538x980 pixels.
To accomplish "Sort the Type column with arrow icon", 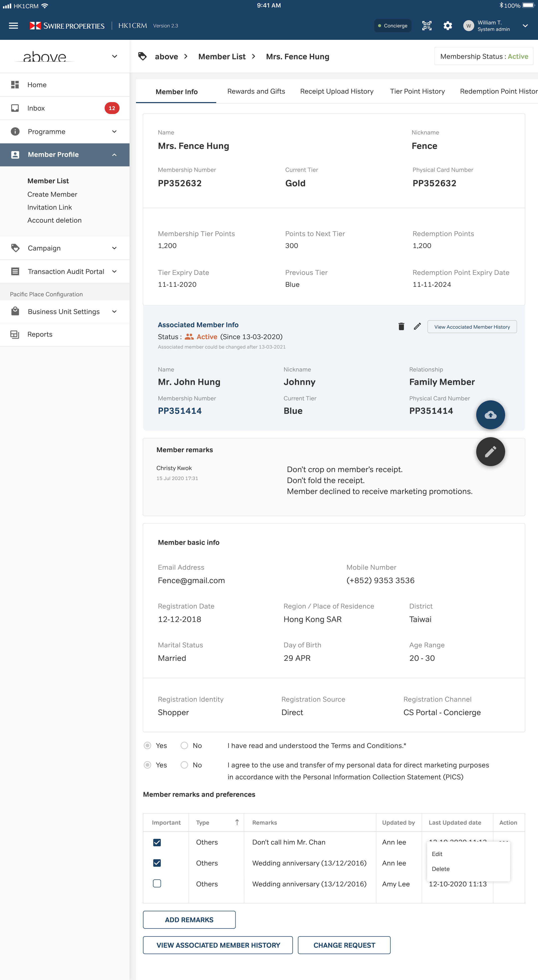I will 237,822.
